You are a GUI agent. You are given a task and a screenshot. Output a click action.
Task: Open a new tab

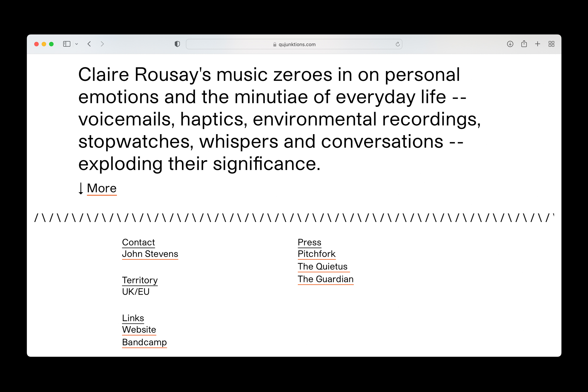tap(537, 44)
